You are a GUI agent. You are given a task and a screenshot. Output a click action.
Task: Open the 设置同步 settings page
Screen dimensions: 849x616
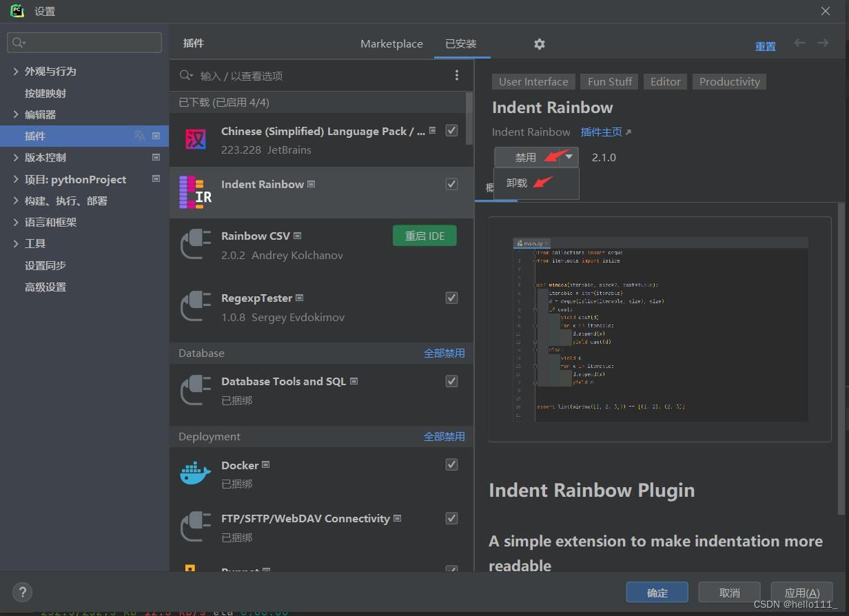click(45, 265)
